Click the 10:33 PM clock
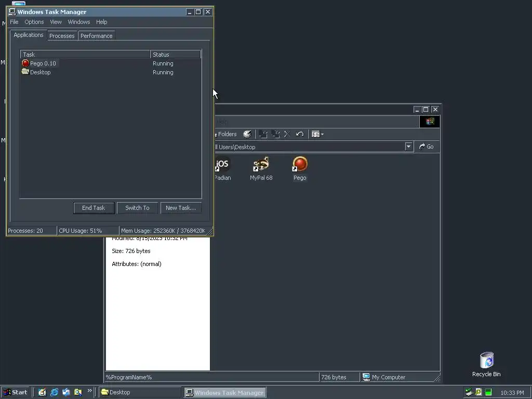Screen dimensions: 532x399 512,393
